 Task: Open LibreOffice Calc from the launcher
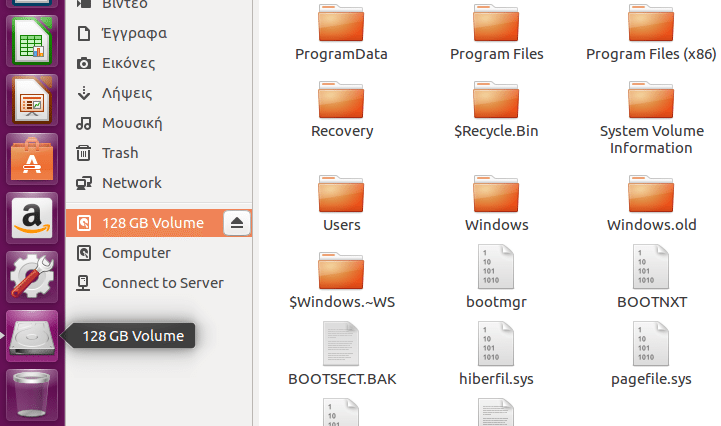(x=32, y=41)
